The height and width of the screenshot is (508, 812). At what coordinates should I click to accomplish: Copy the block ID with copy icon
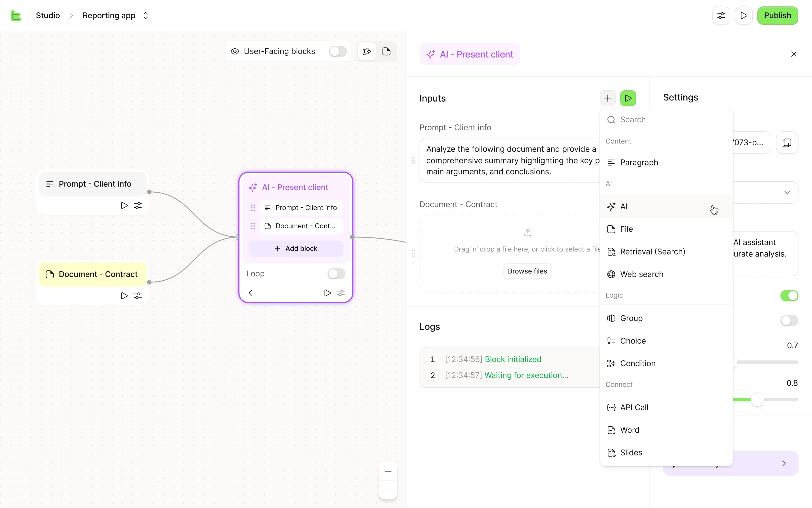point(787,142)
